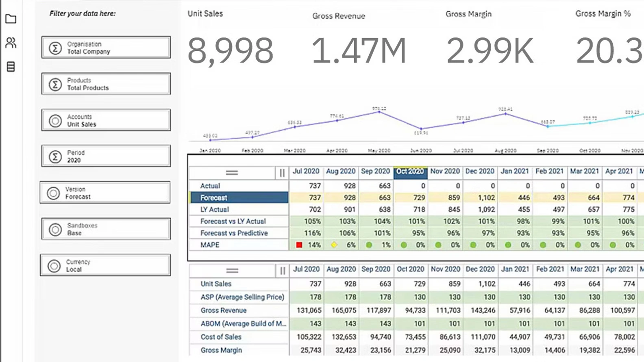Click the sigma icon on Organisation filter

pos(55,48)
